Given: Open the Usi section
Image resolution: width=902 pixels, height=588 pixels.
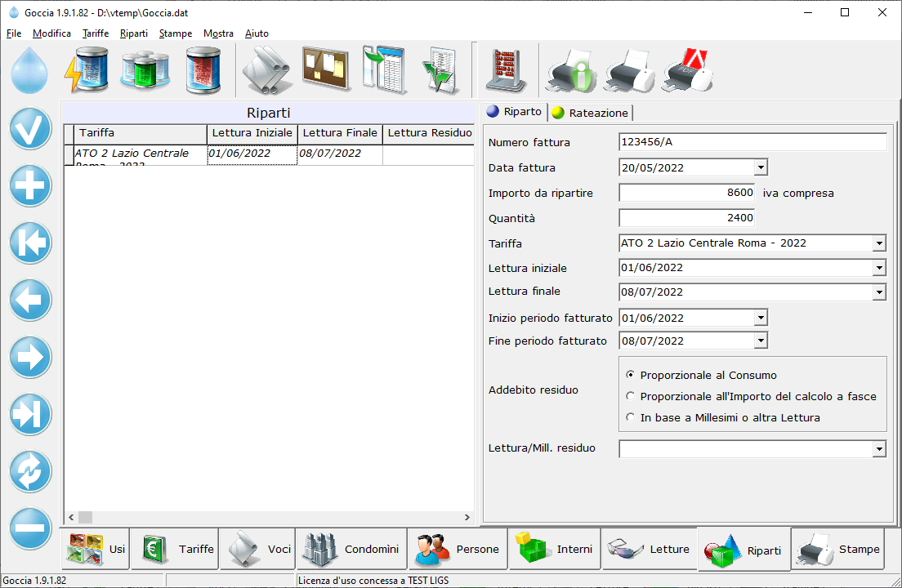Looking at the screenshot, I should coord(96,549).
